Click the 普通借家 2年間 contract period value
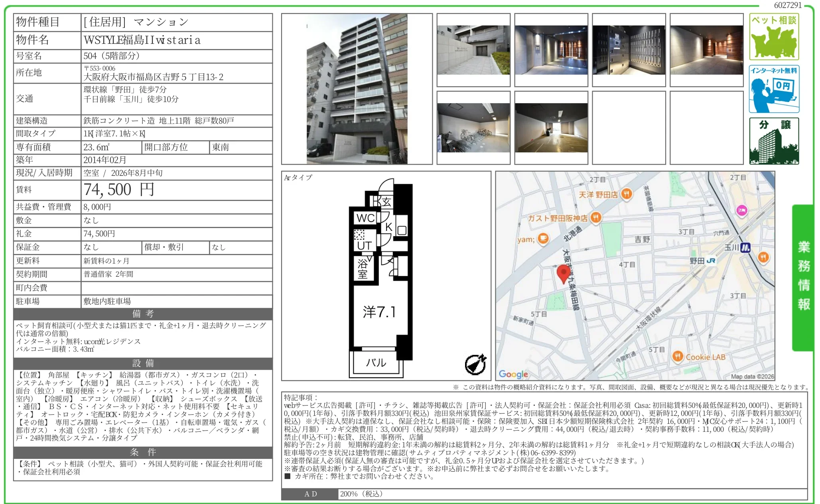Viewport: 820px width, 504px height. click(108, 274)
